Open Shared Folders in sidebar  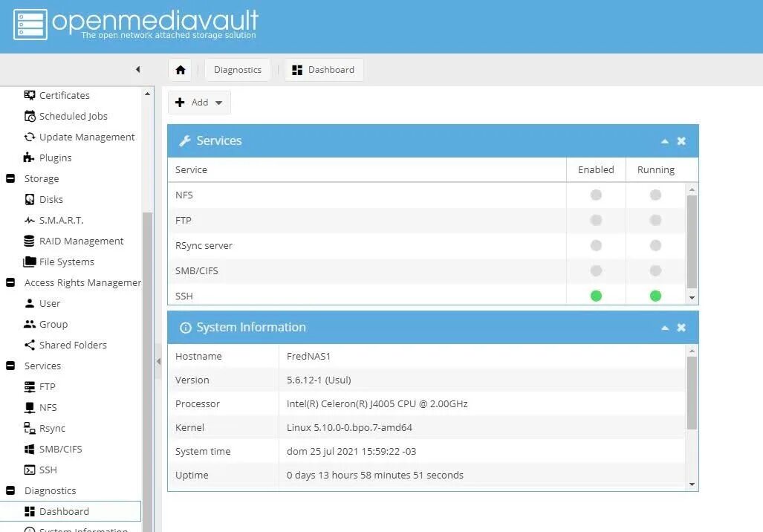[x=73, y=345]
